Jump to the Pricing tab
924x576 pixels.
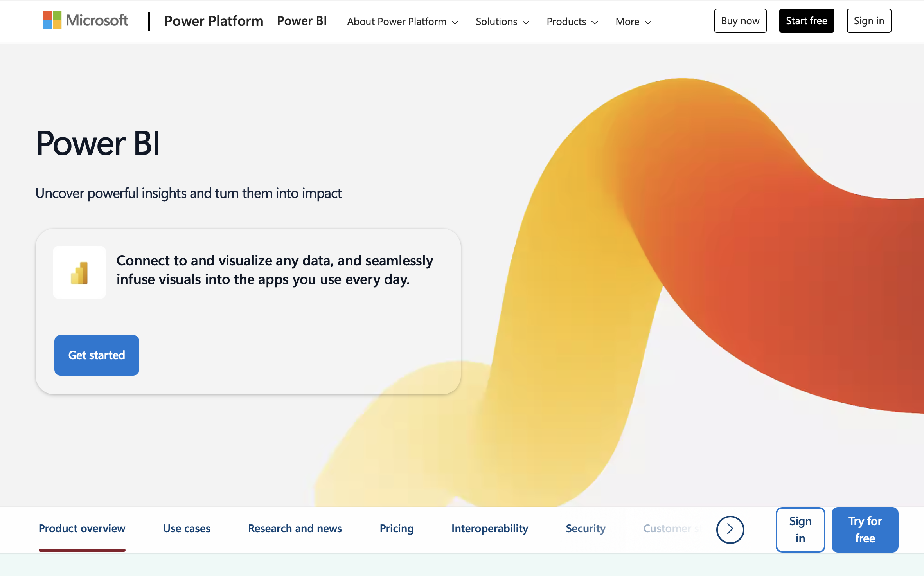(397, 528)
